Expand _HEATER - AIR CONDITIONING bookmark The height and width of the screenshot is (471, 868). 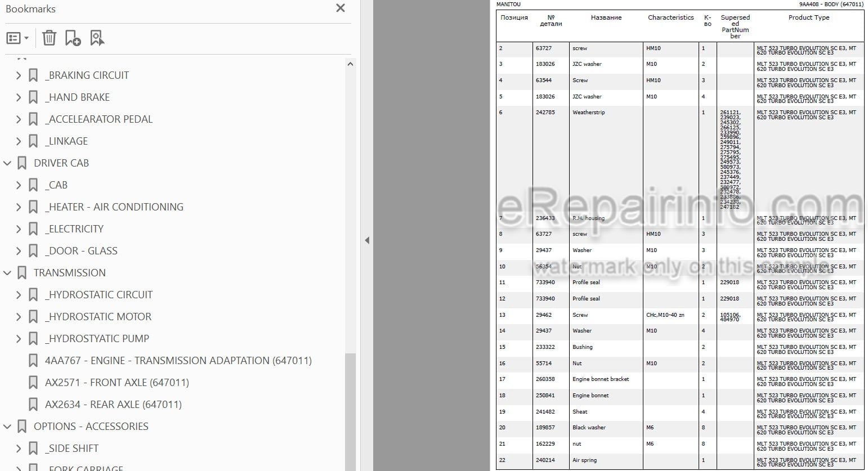pyautogui.click(x=19, y=207)
